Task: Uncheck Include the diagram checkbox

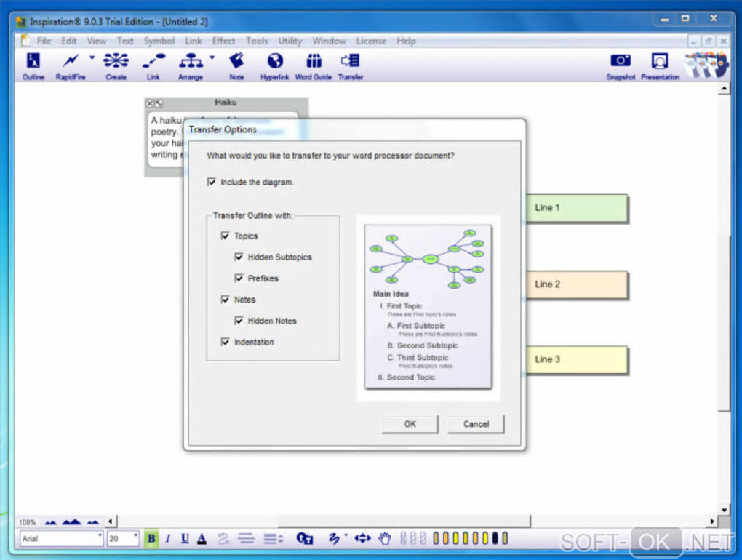Action: (x=212, y=182)
